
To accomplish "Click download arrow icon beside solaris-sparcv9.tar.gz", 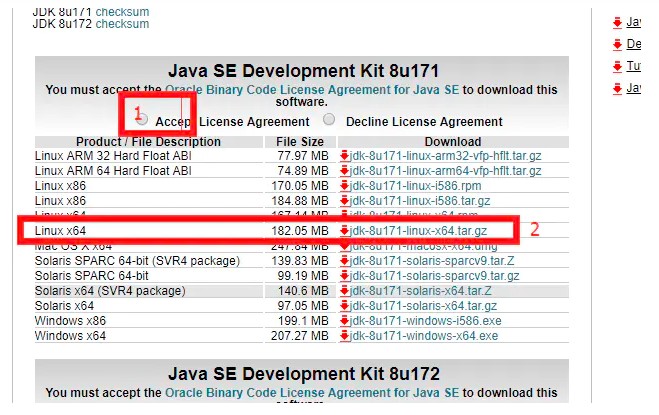I will pos(345,275).
